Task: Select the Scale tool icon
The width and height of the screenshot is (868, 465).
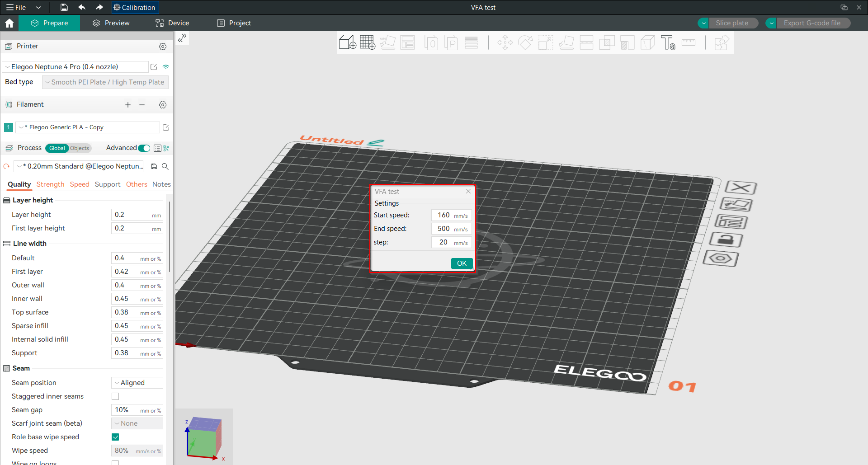Action: pyautogui.click(x=546, y=42)
